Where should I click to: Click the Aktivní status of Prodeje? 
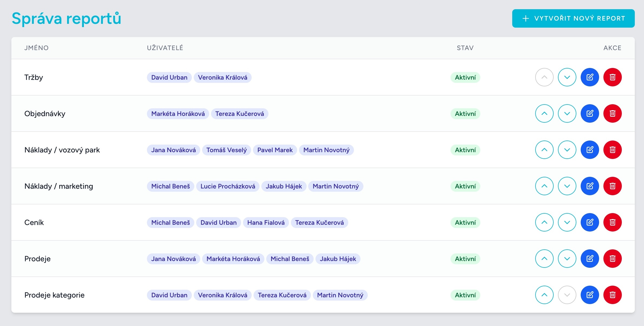point(465,259)
